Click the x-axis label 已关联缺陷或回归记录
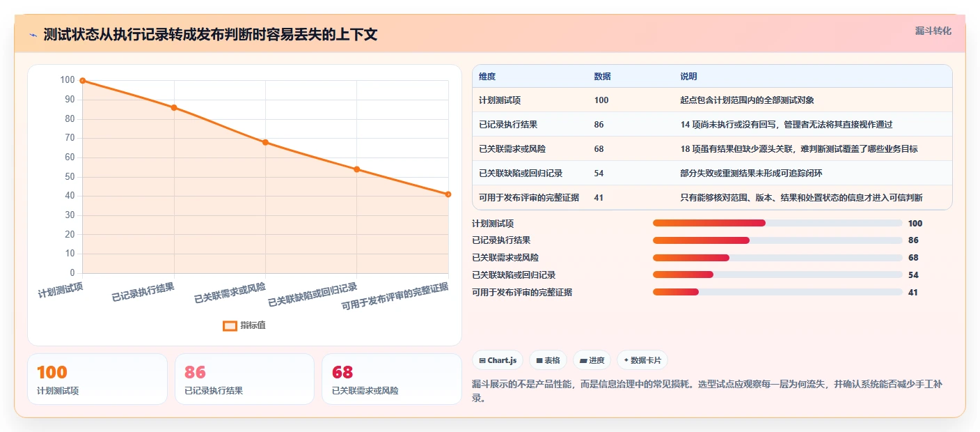Viewport: 980px width, 432px height. pos(313,295)
